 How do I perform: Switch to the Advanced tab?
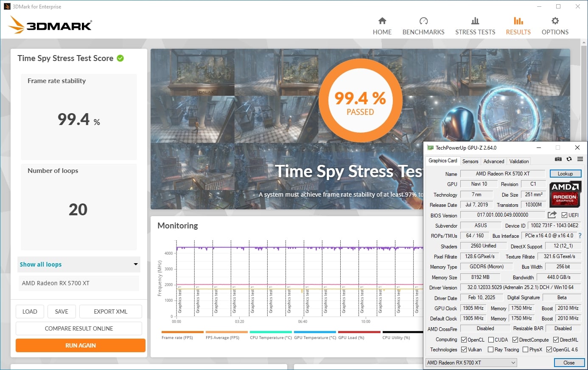[x=494, y=161]
